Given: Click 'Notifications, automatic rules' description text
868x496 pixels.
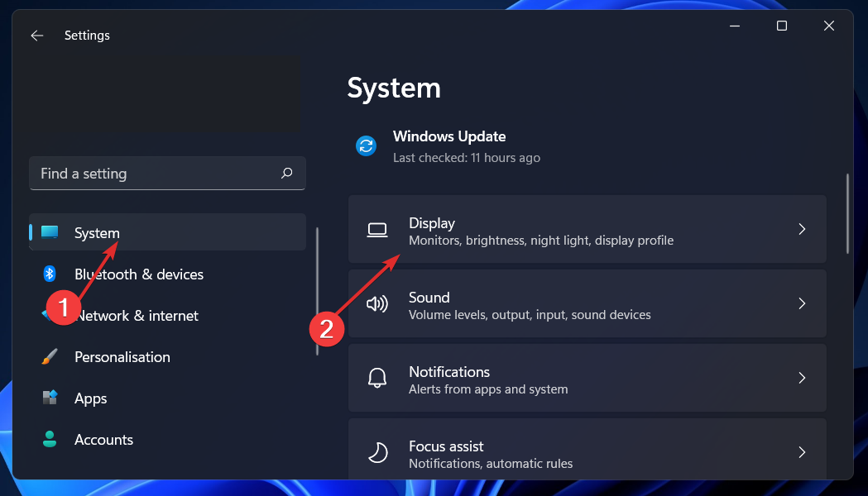Looking at the screenshot, I should pos(491,464).
